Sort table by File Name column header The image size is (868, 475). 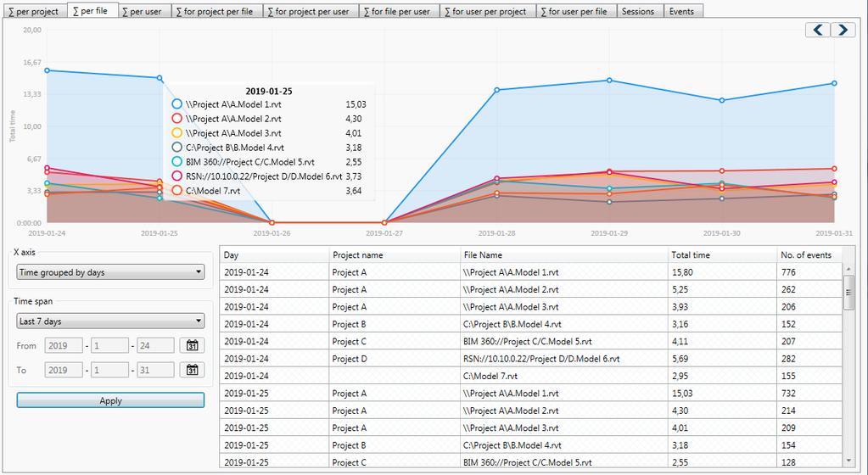point(564,254)
